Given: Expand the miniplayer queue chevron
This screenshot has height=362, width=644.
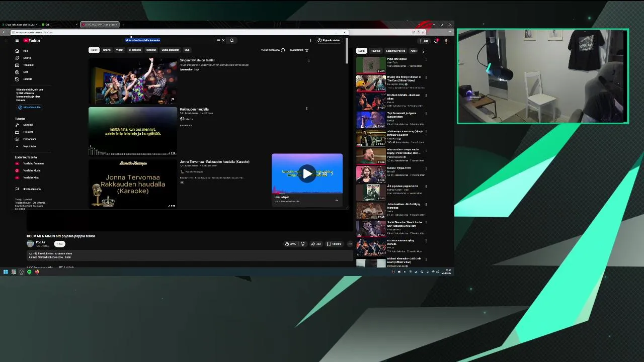Looking at the screenshot, I should (337, 200).
